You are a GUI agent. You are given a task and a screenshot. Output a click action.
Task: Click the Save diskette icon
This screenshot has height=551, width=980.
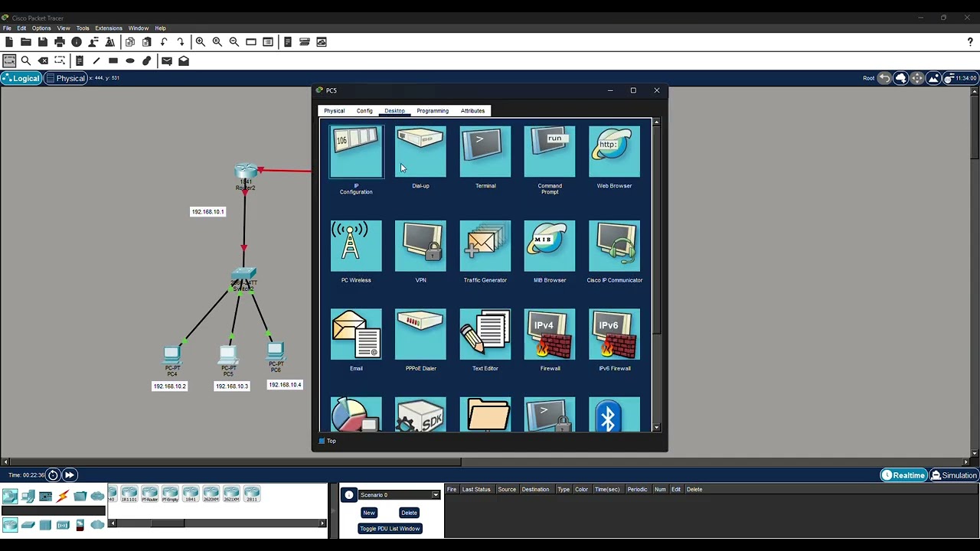[43, 42]
